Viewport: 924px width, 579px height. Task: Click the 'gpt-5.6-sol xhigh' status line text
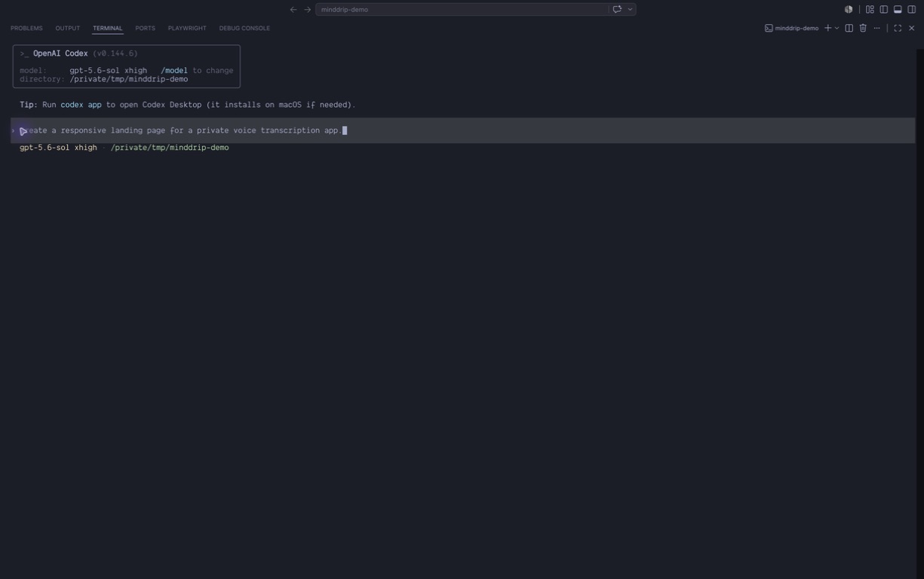pyautogui.click(x=58, y=148)
